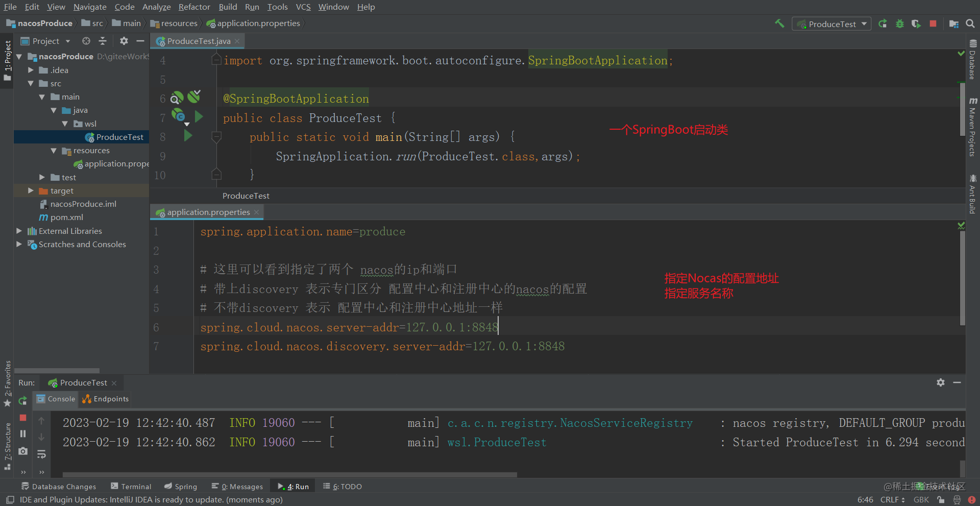Expand Scratches and Consoles
Image resolution: width=980 pixels, height=506 pixels.
pos(19,244)
